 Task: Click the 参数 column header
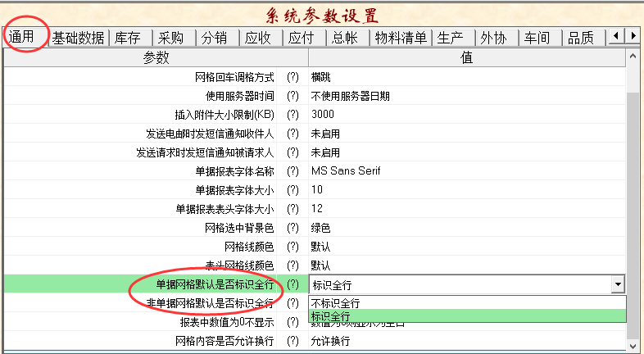coord(156,57)
